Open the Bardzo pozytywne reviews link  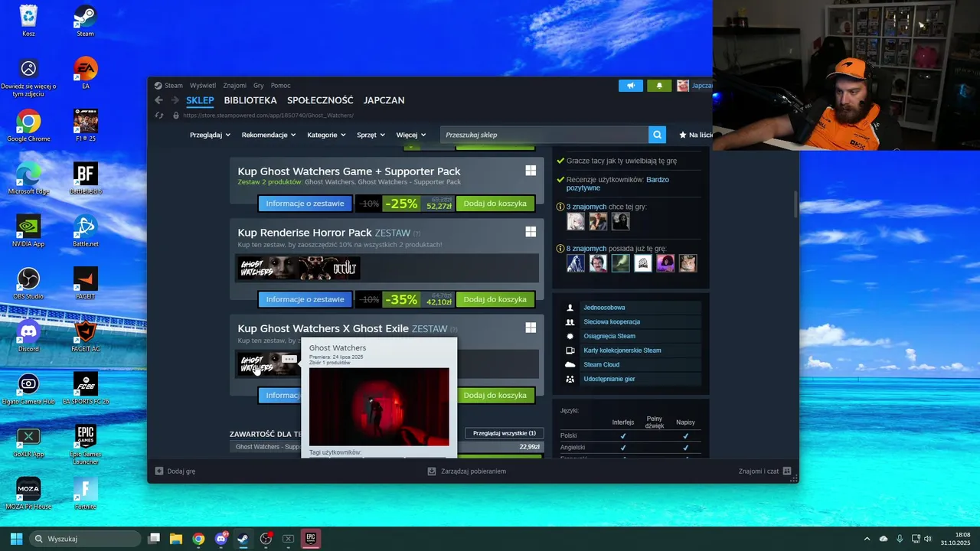pos(617,184)
